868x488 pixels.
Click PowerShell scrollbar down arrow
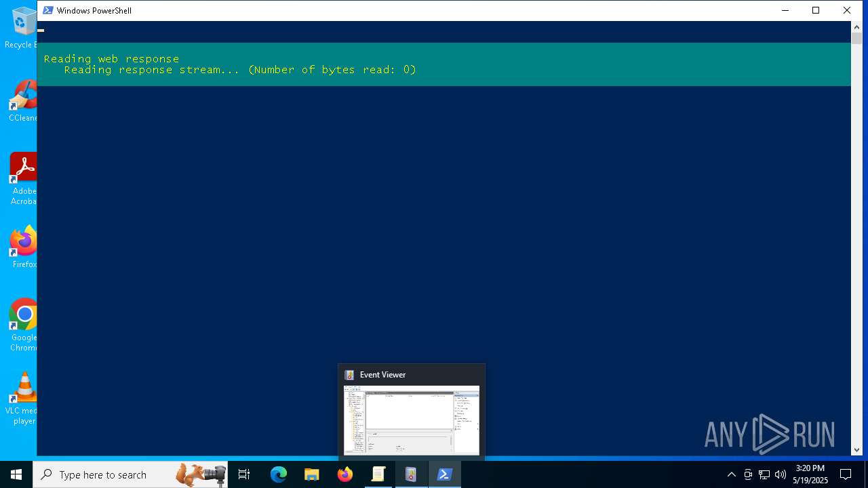(856, 449)
